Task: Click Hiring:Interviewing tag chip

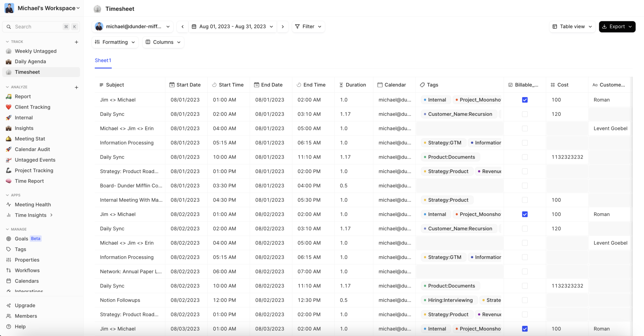Action: (449, 300)
